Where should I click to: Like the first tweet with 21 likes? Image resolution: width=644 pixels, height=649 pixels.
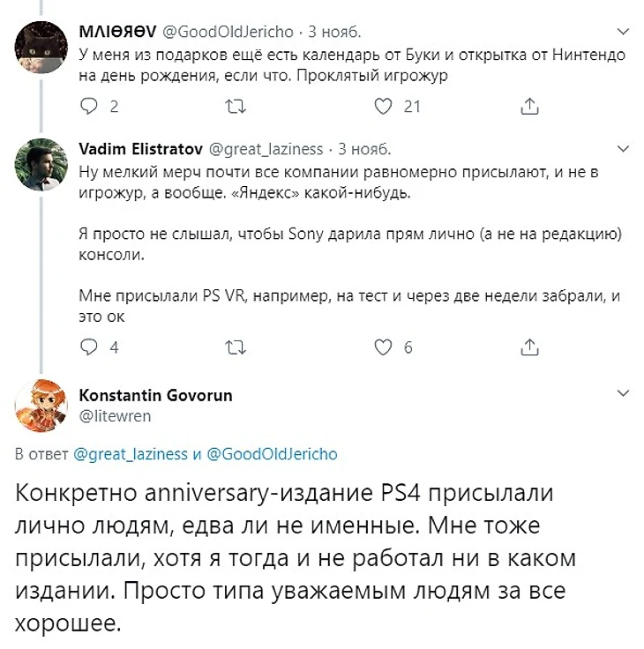[x=383, y=107]
